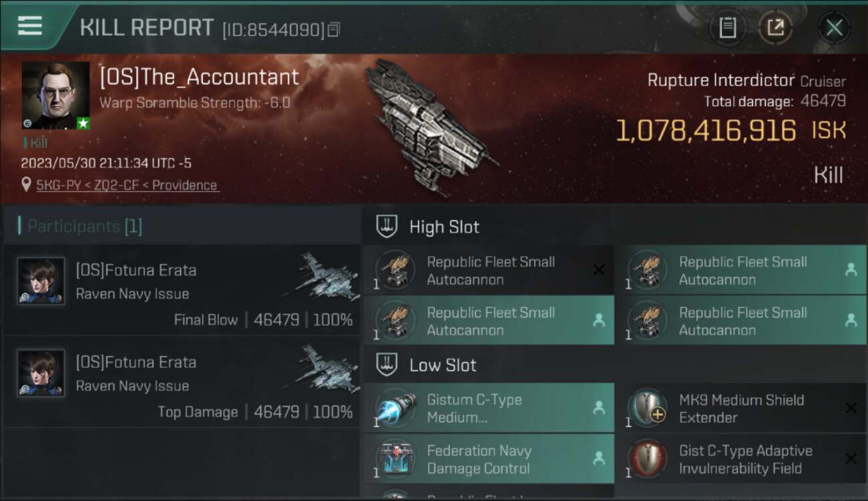Copy the kill report ID

tap(334, 29)
